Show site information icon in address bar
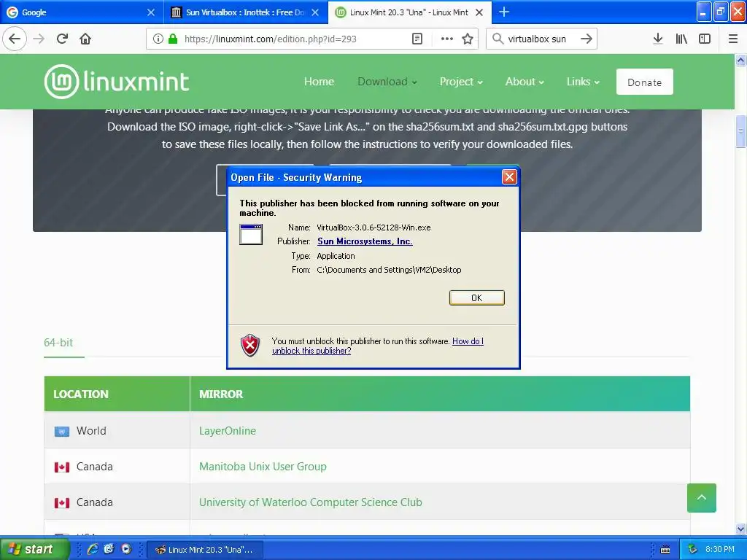 click(158, 39)
